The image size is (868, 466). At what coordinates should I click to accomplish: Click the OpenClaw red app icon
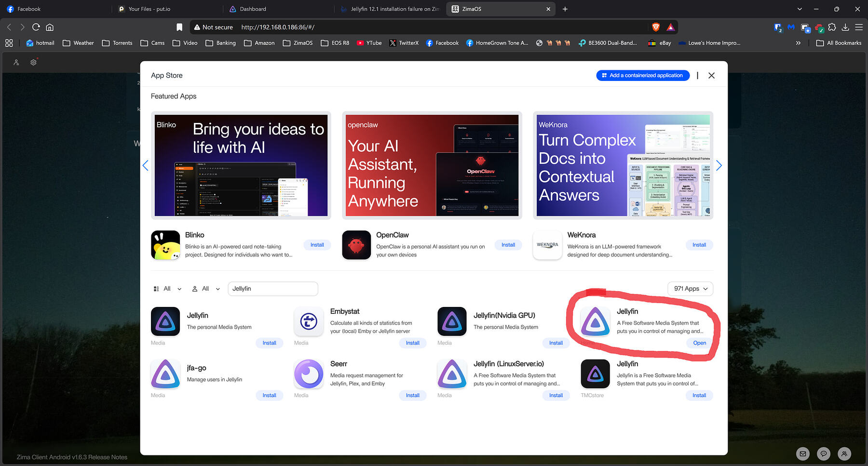pyautogui.click(x=356, y=245)
